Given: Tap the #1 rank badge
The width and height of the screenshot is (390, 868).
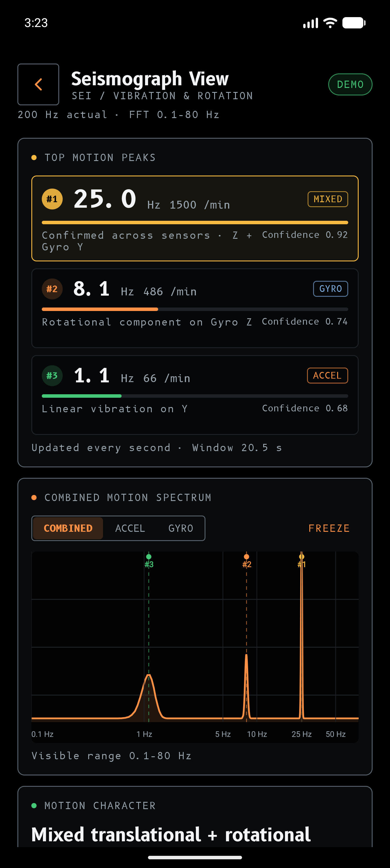Looking at the screenshot, I should [x=52, y=199].
